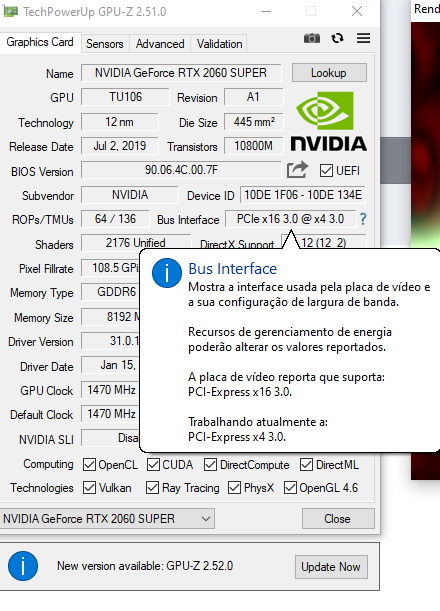Click the Pixel Fillrate value field
This screenshot has width=440, height=611.
(111, 268)
